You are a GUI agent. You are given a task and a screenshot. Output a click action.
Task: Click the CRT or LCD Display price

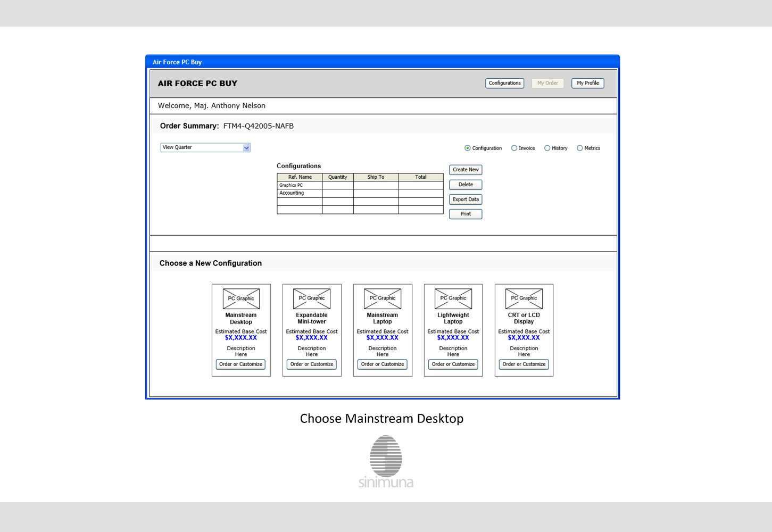524,338
